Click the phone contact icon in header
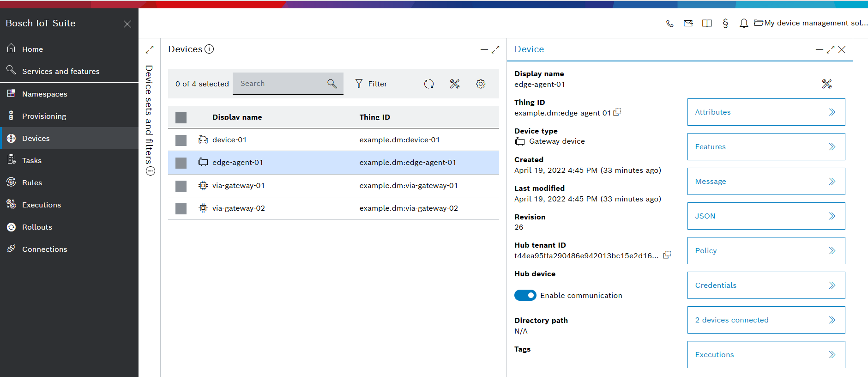Viewport: 868px width, 377px height. point(669,23)
